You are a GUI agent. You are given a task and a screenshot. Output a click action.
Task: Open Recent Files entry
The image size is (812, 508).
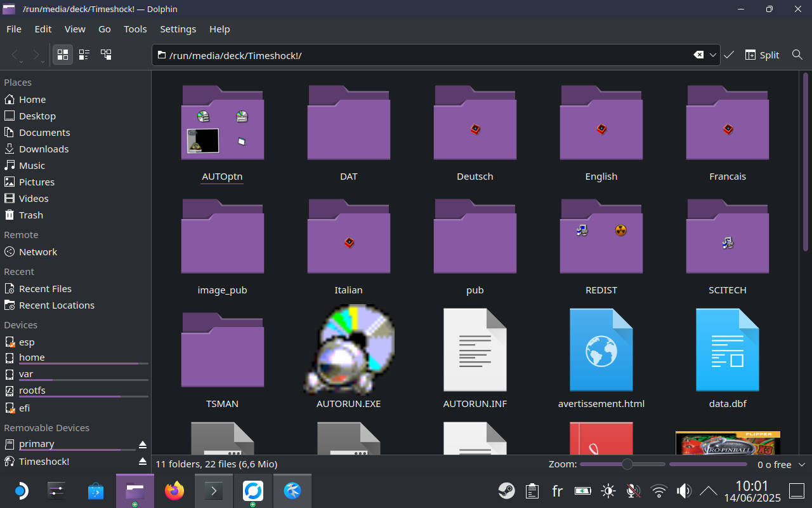75,289
